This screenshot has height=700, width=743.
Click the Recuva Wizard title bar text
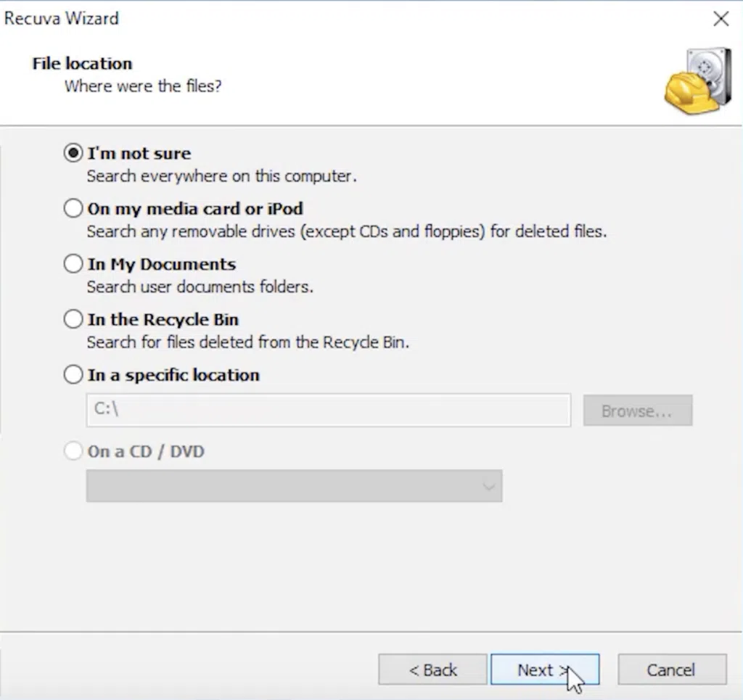61,19
